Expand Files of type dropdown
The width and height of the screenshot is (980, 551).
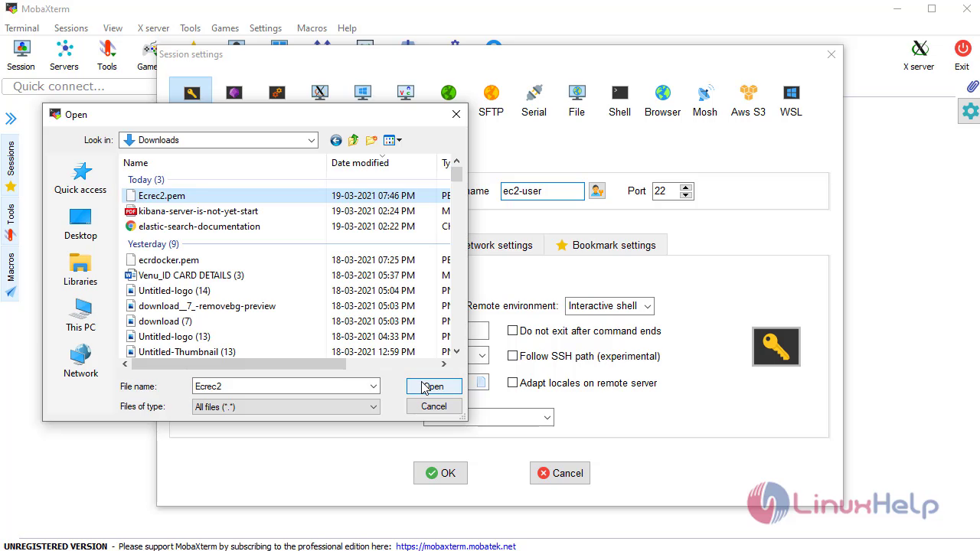click(x=374, y=407)
